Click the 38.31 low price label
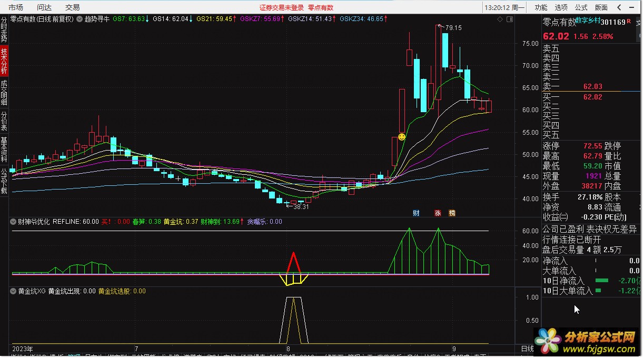Image resolution: width=644 pixels, height=358 pixels. click(300, 207)
